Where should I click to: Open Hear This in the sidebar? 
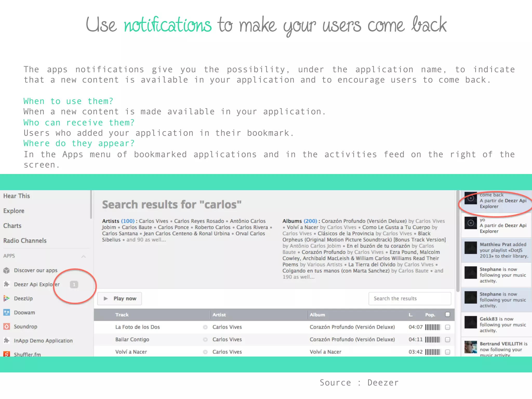pyautogui.click(x=17, y=196)
